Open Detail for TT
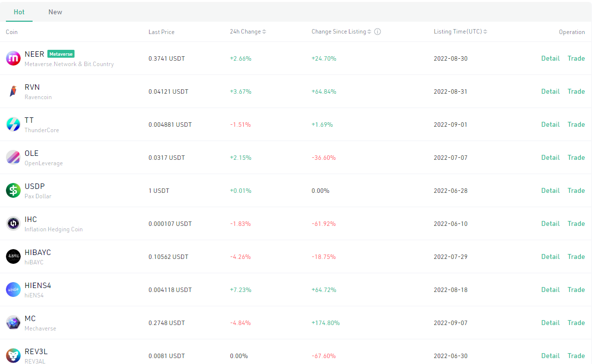 tap(550, 124)
